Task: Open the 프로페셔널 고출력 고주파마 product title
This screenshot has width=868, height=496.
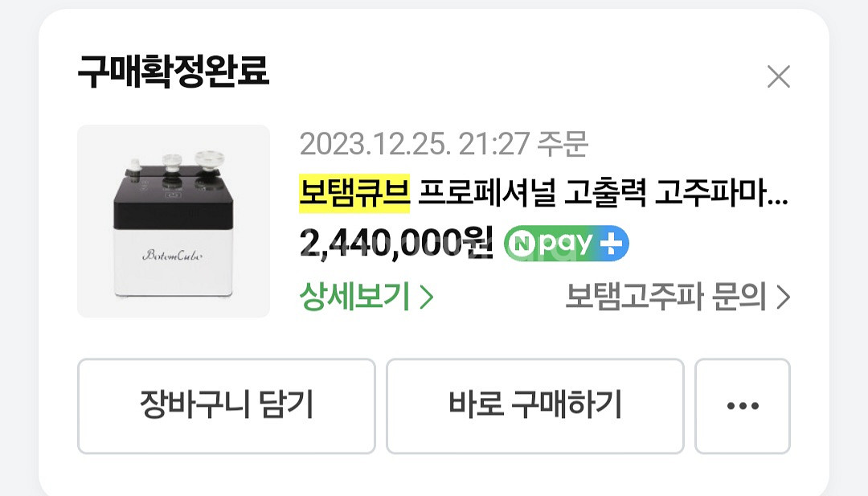Action: [603, 193]
